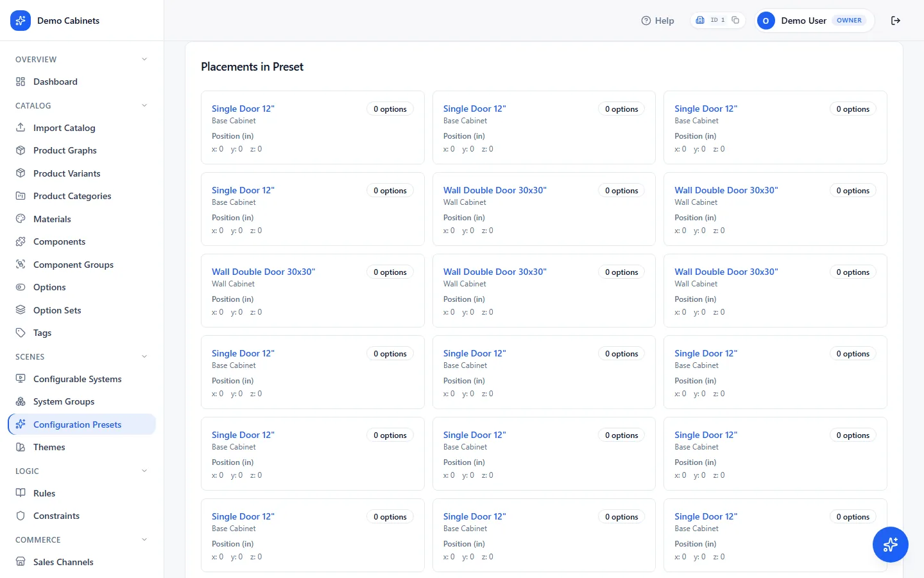Click the 'ID 1' label in header
Screen dimensions: 924x578
pyautogui.click(x=717, y=20)
